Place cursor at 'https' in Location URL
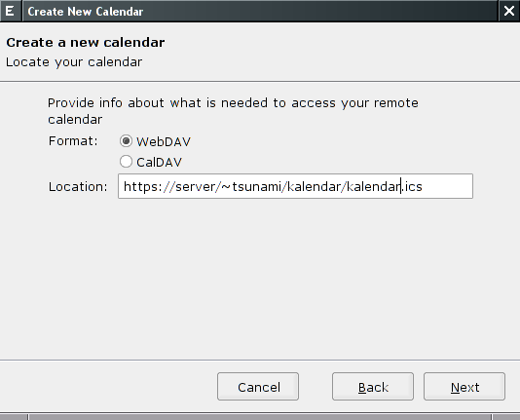Image resolution: width=520 pixels, height=420 pixels. tap(139, 186)
